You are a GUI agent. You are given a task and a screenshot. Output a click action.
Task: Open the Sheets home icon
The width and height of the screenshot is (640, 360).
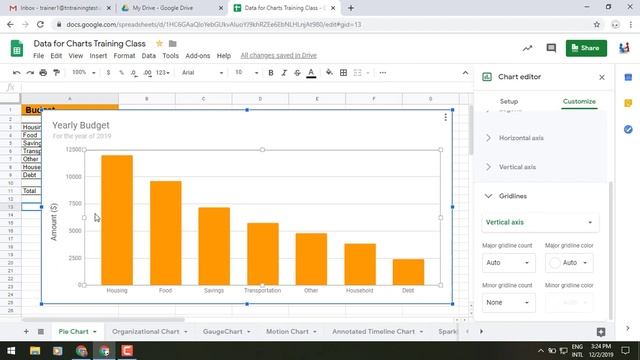tap(17, 49)
